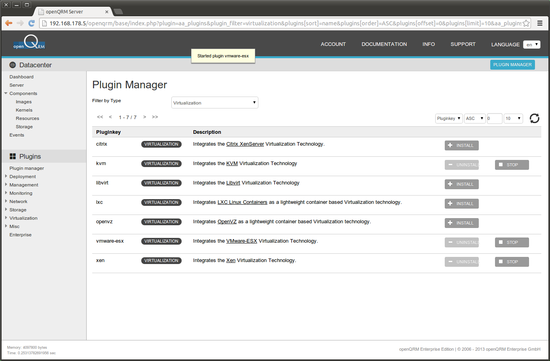Expand the Storage plugin section

coord(6,209)
